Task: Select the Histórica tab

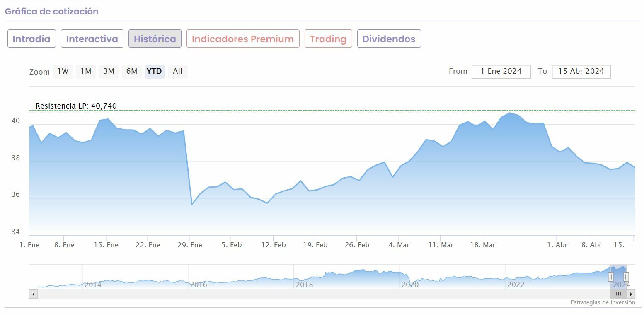Action: click(x=155, y=39)
